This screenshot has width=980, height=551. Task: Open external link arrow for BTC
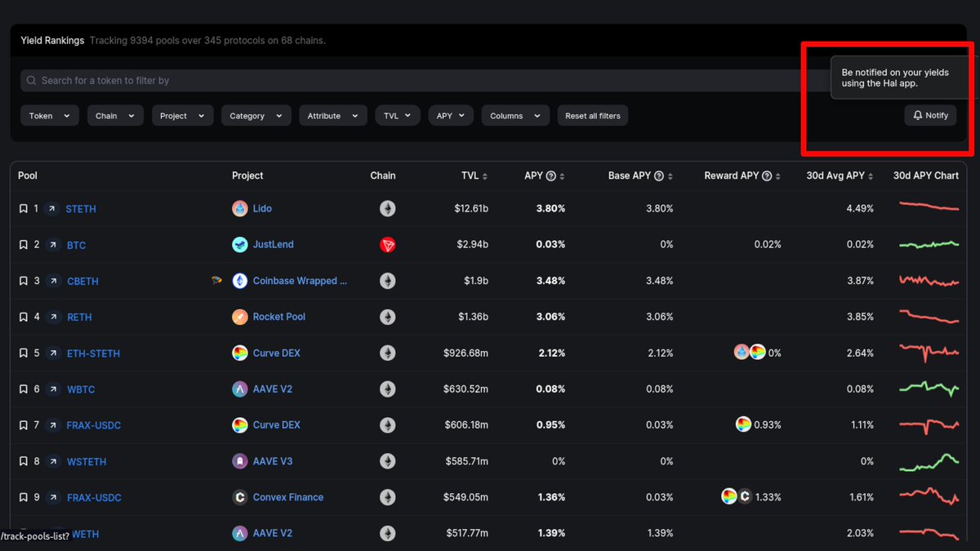point(53,245)
